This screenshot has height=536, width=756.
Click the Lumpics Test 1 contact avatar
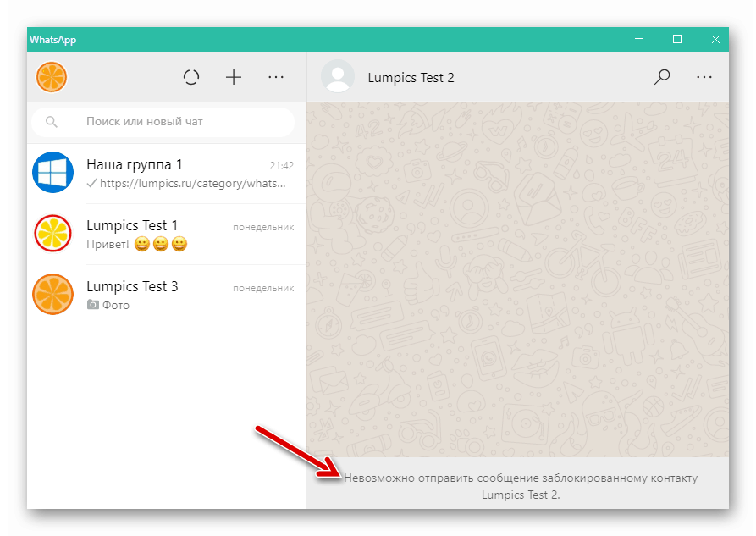[52, 235]
